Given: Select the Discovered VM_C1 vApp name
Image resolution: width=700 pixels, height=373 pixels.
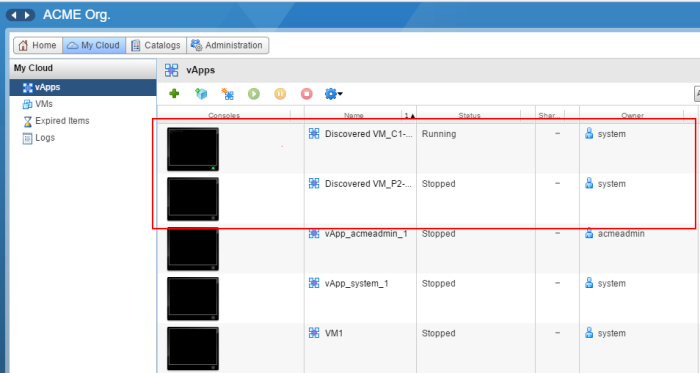Looking at the screenshot, I should coord(368,134).
